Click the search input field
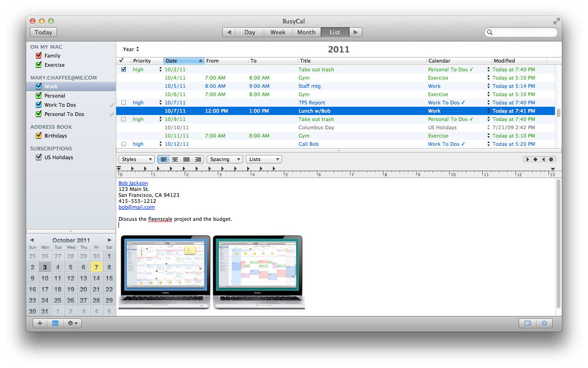Image resolution: width=588 pixels, height=368 pixels. coord(521,32)
